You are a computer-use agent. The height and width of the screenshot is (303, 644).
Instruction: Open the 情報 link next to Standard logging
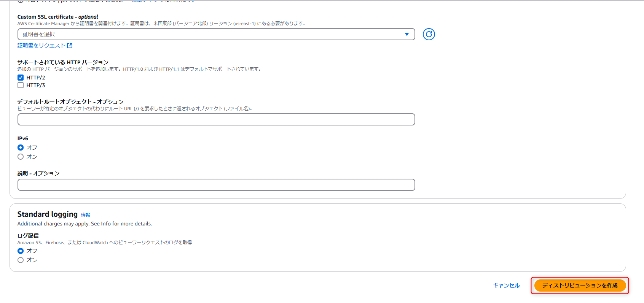(x=85, y=215)
